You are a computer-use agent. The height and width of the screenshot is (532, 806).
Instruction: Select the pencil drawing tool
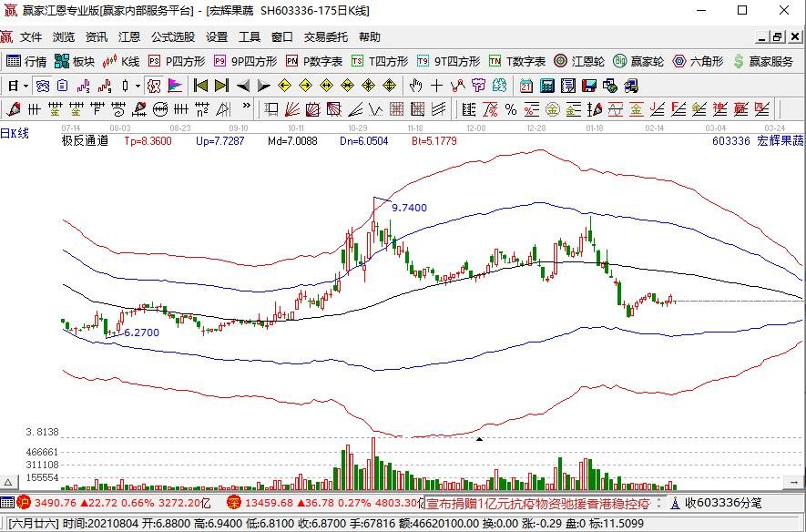tap(14, 109)
